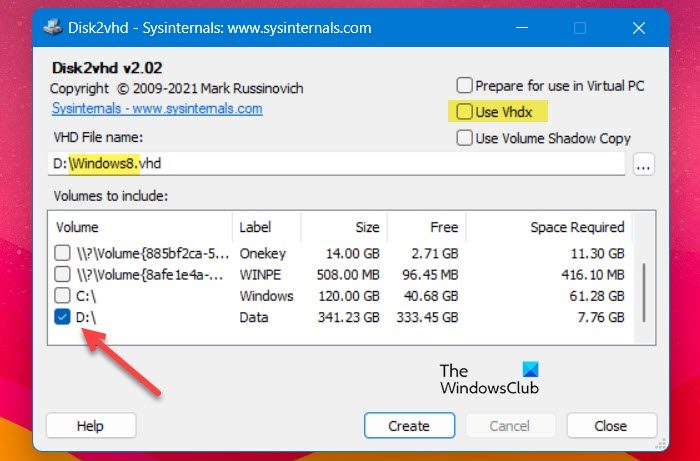700x461 pixels.
Task: Click the 120.00 GB size value
Action: click(349, 296)
